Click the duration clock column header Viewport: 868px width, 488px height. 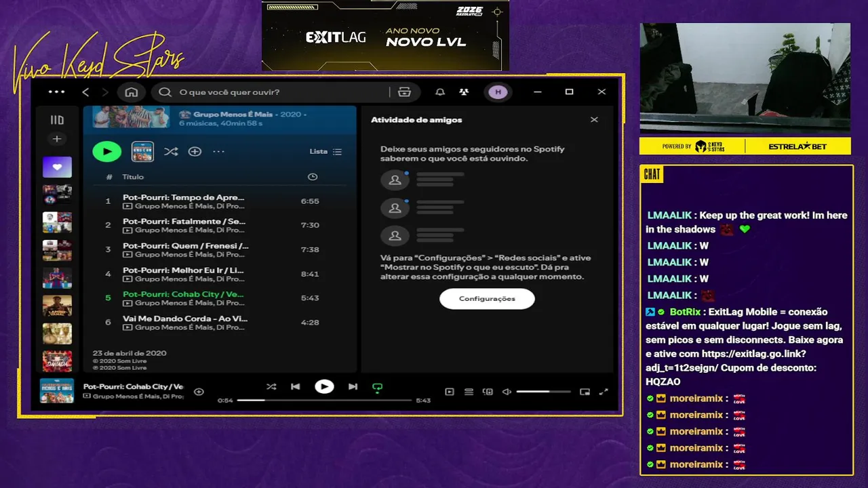313,177
